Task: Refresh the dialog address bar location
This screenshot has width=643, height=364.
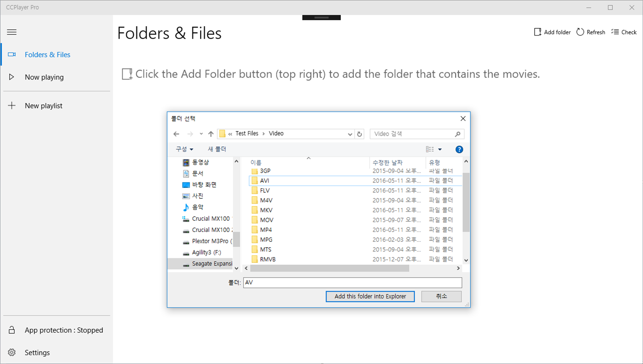Action: click(x=359, y=134)
